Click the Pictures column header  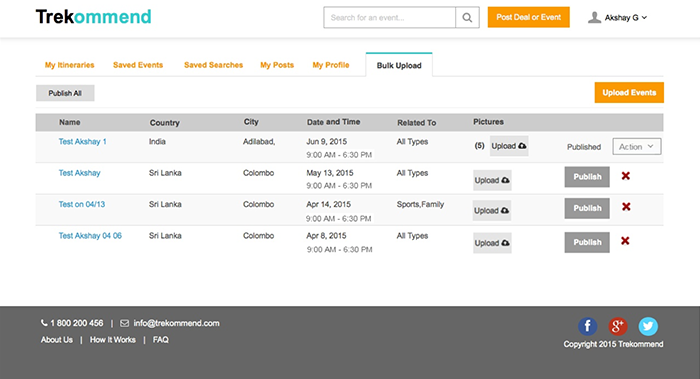[488, 122]
